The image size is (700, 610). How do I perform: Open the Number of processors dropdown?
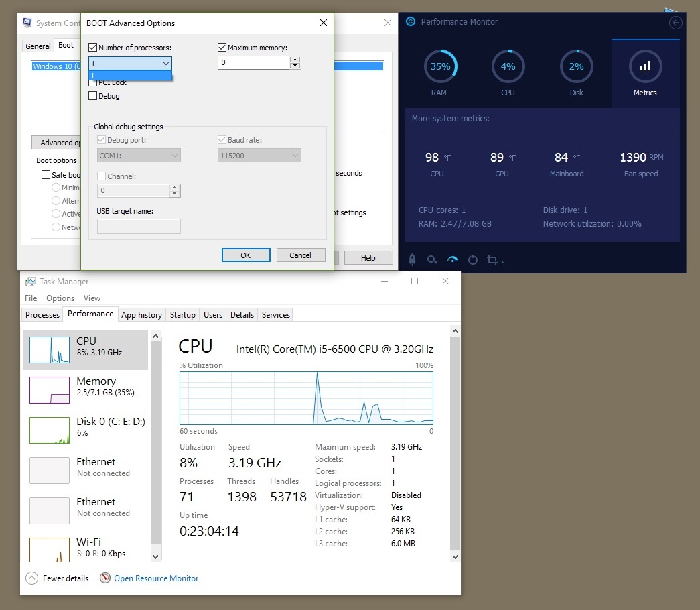click(x=130, y=64)
